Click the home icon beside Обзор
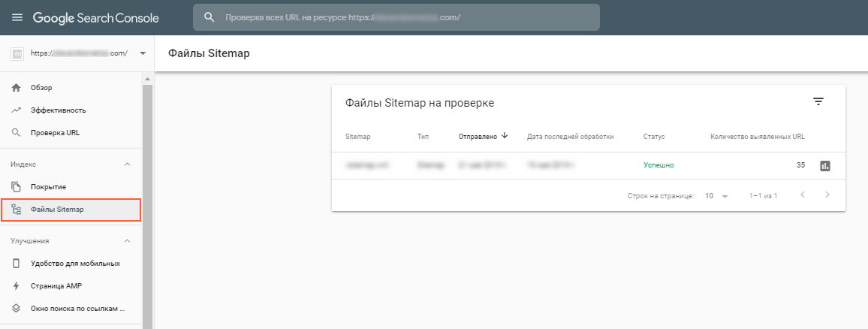868x329 pixels. pyautogui.click(x=16, y=88)
